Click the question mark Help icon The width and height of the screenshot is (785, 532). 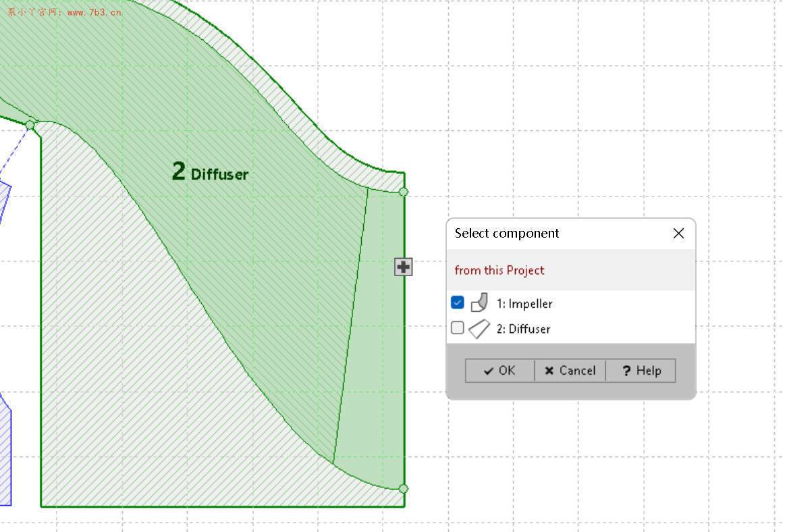click(626, 371)
